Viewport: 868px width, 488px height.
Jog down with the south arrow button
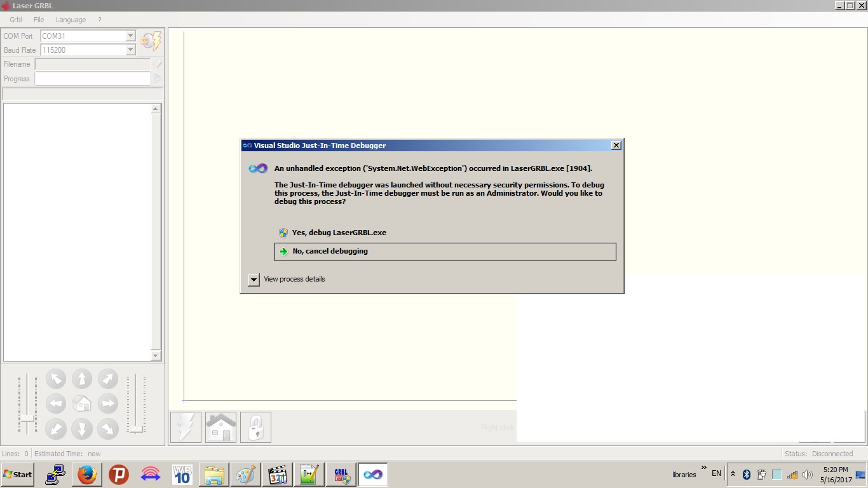tap(81, 429)
